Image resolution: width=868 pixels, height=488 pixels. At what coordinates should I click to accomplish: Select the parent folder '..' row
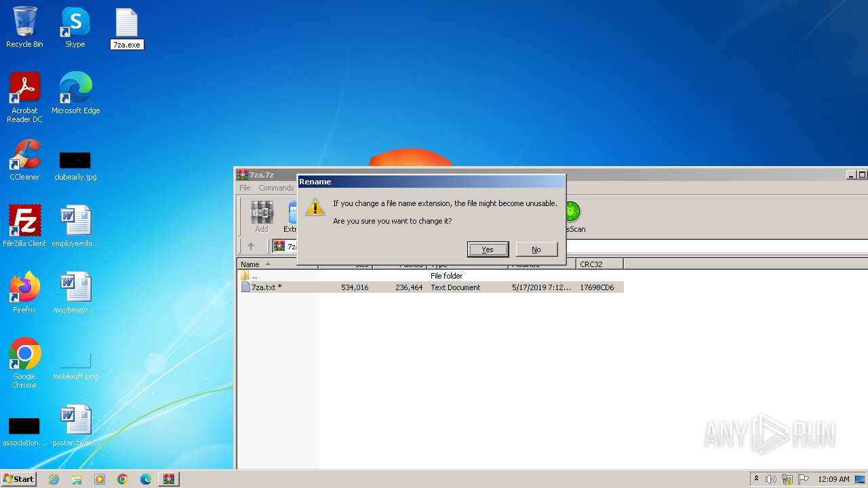click(x=430, y=276)
